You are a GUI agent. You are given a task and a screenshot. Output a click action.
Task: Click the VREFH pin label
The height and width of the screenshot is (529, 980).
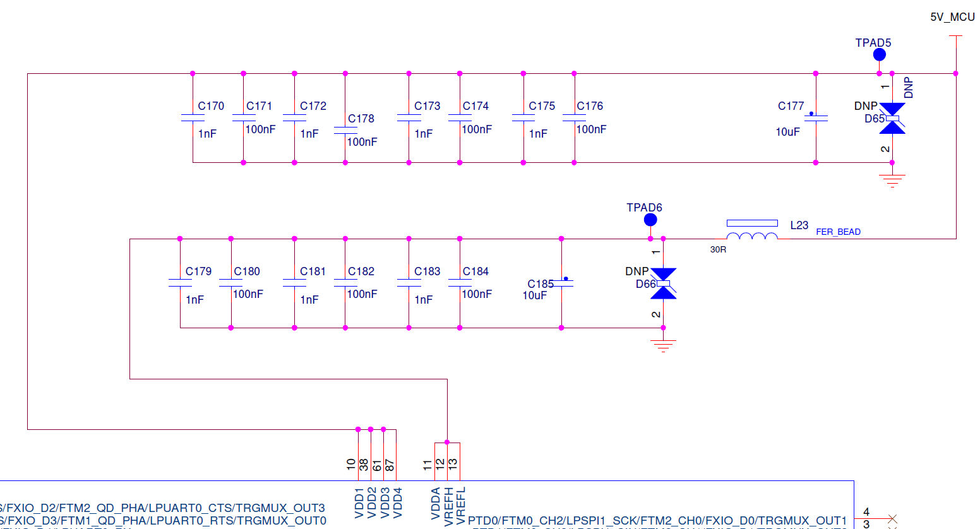pyautogui.click(x=448, y=506)
